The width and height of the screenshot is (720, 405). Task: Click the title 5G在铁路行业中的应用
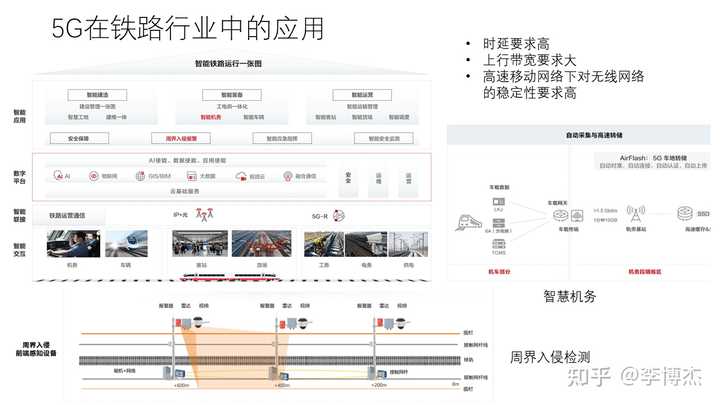pyautogui.click(x=188, y=28)
